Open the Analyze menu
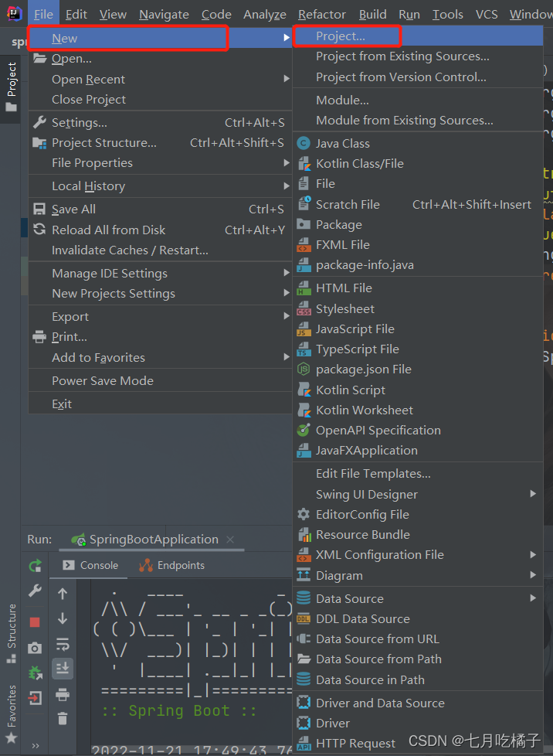This screenshot has width=553, height=756. pyautogui.click(x=265, y=15)
